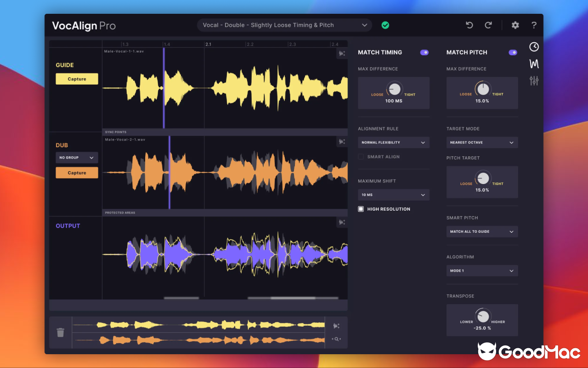Click the green checkmark status indicator
The width and height of the screenshot is (588, 368).
(385, 25)
